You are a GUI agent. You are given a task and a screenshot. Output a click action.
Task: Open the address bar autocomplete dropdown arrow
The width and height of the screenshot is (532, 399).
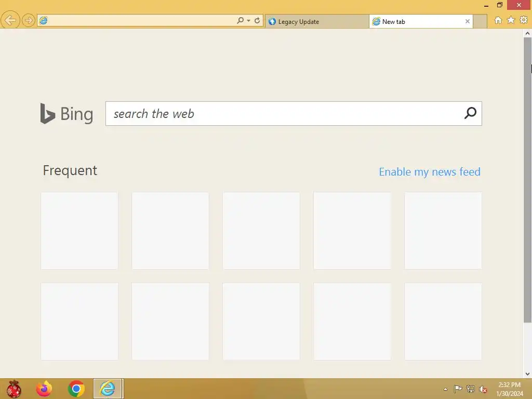click(249, 21)
